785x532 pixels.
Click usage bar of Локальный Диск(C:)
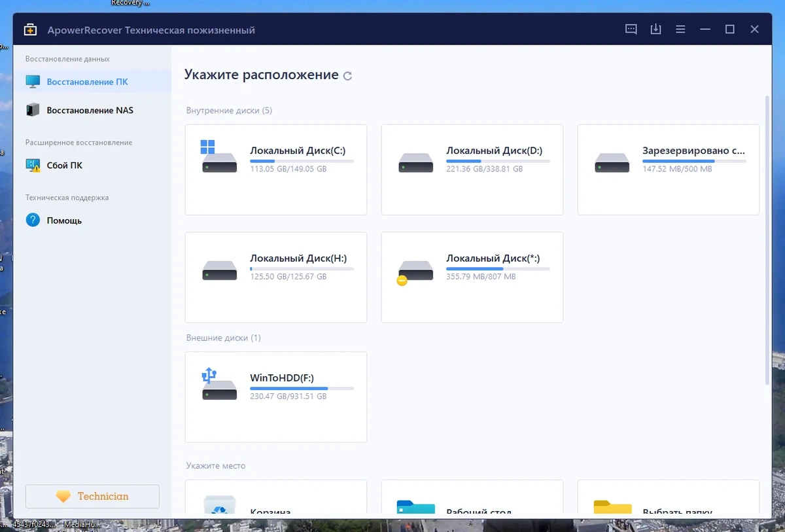tap(302, 161)
